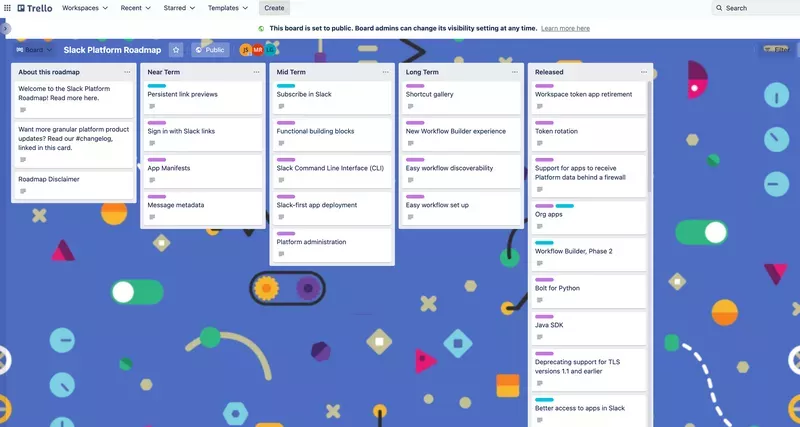The image size is (800, 427).
Task: Open the granular platform product updates card
Action: (x=74, y=144)
